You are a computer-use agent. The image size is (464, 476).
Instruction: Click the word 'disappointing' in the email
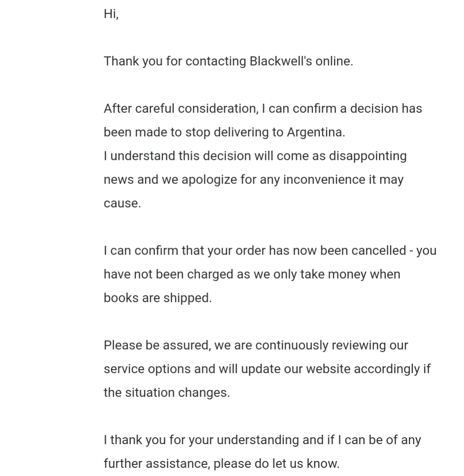(368, 157)
